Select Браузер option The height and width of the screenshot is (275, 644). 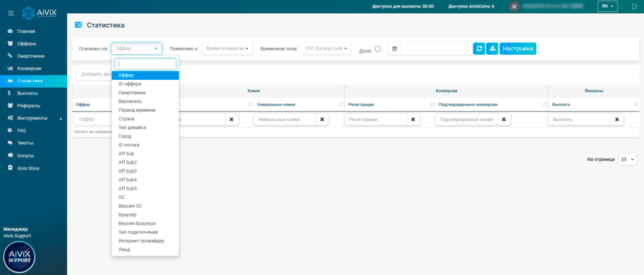click(x=145, y=215)
